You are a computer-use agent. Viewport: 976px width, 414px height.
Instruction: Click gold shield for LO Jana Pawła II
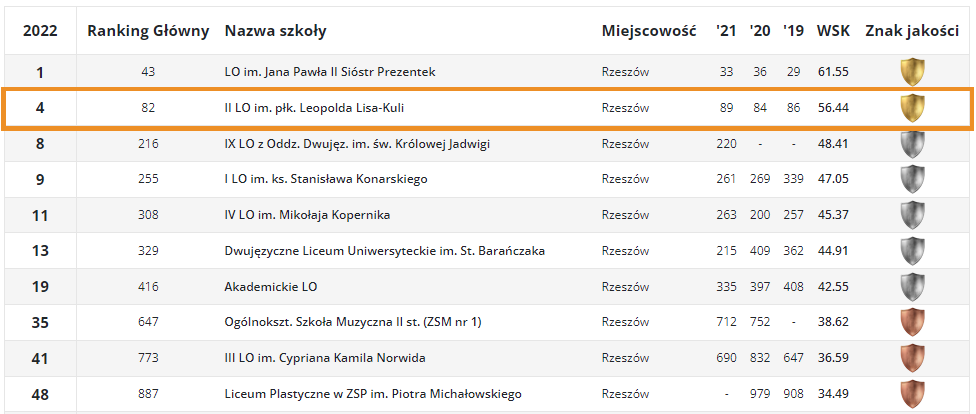coord(913,72)
